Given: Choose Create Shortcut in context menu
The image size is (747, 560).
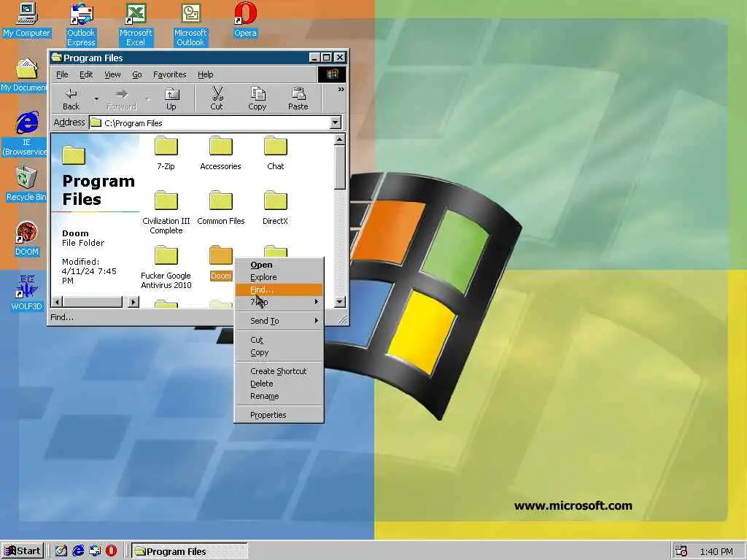Looking at the screenshot, I should coord(279,371).
